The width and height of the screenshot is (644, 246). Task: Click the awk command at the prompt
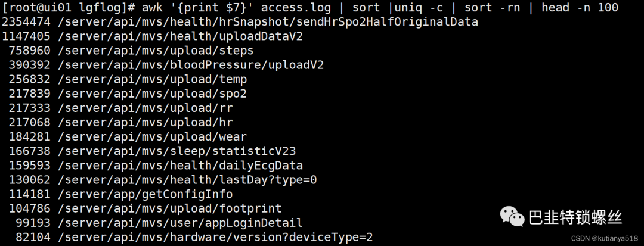coord(380,8)
